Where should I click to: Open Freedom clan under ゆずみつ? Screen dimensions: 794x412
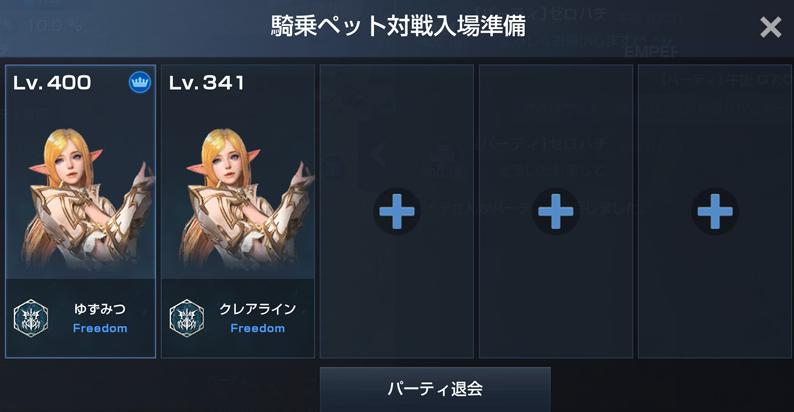[100, 328]
